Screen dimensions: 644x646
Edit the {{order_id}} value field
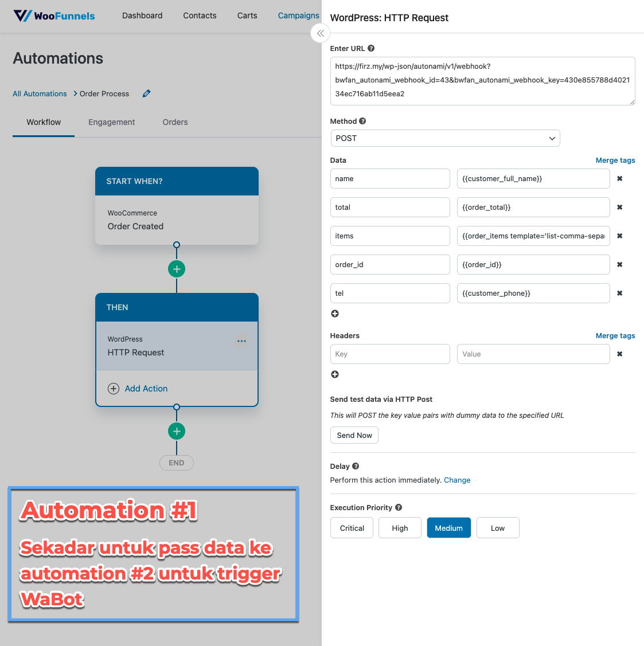[533, 264]
